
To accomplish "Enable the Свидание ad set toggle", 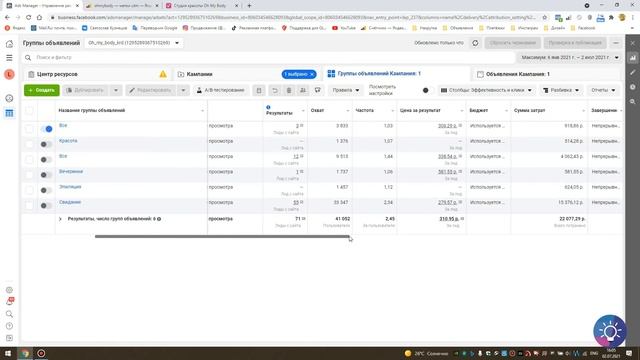I will (46, 205).
